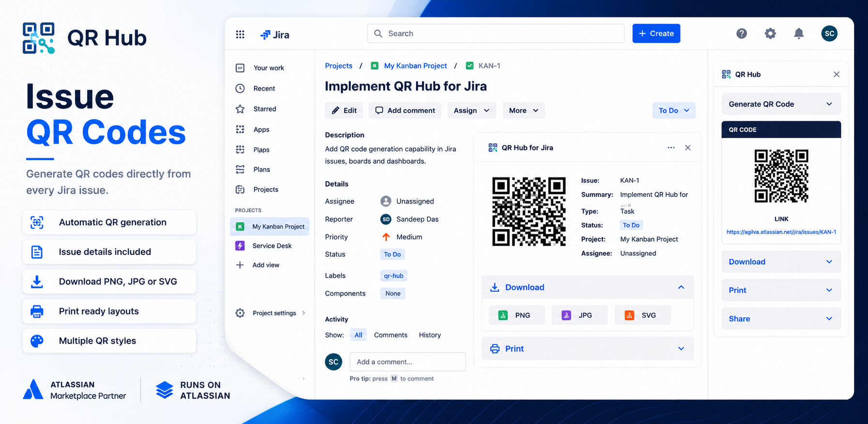Switch to History activity tab

click(430, 335)
